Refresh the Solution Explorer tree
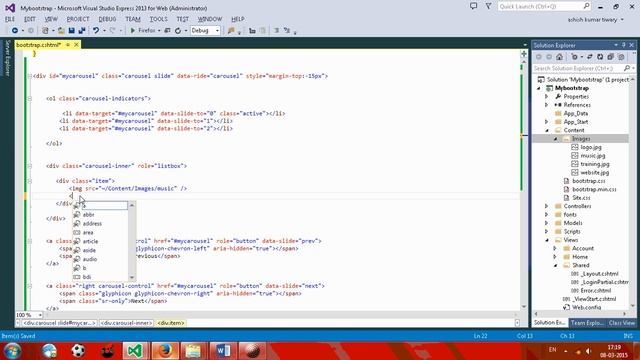 (x=600, y=57)
